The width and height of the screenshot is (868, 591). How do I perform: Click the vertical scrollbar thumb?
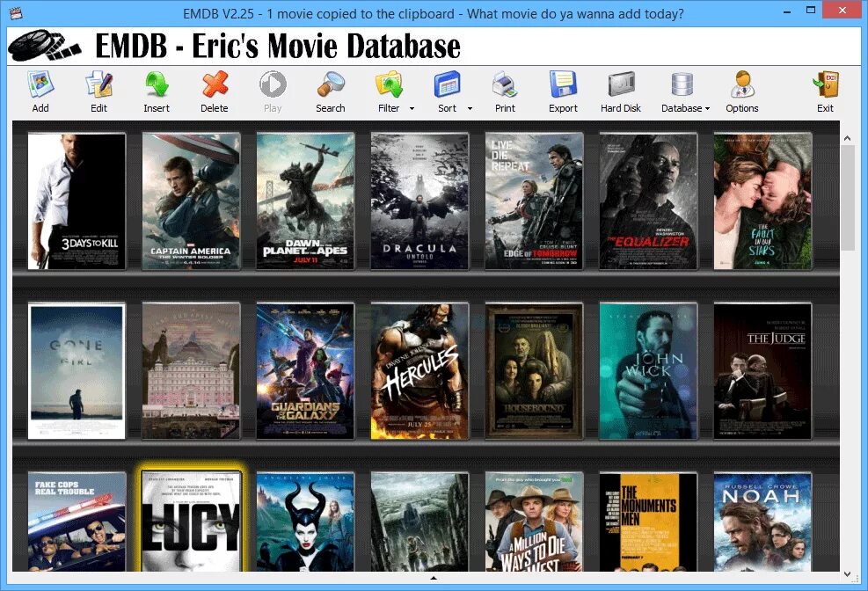[848, 198]
